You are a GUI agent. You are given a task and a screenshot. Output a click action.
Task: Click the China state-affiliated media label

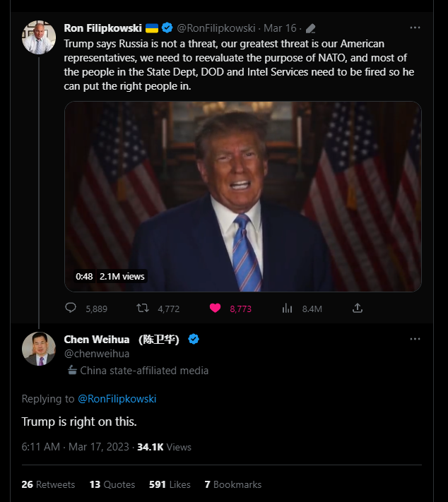[x=144, y=371]
